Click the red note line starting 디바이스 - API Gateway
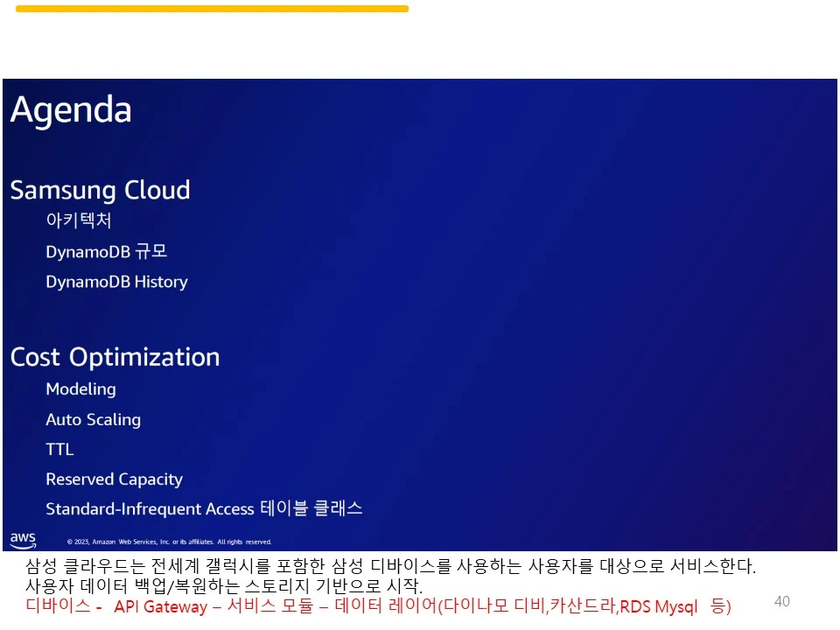The height and width of the screenshot is (630, 840). [x=378, y=605]
